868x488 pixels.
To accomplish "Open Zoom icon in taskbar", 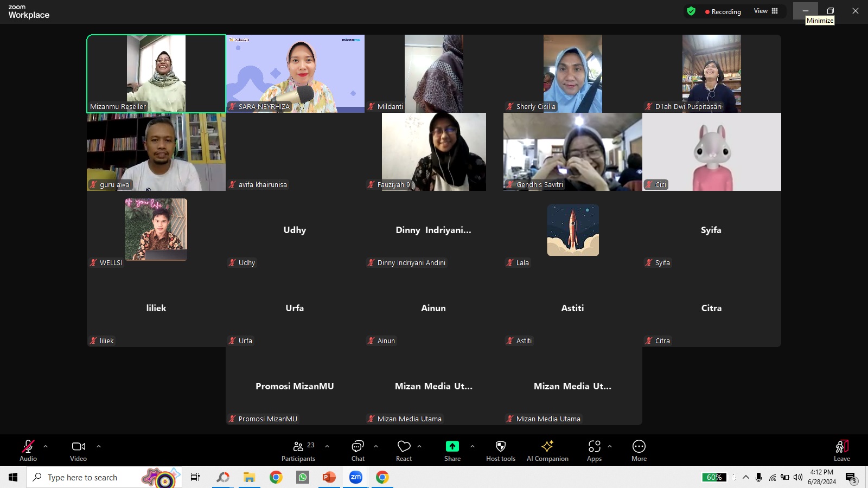I will point(356,477).
